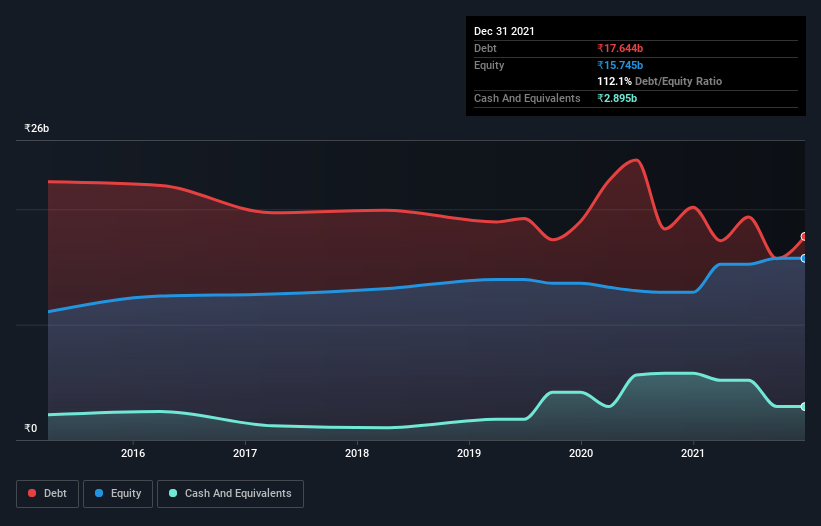Click the Debt row label in tooltip
Image resolution: width=821 pixels, height=526 pixels.
coord(485,49)
